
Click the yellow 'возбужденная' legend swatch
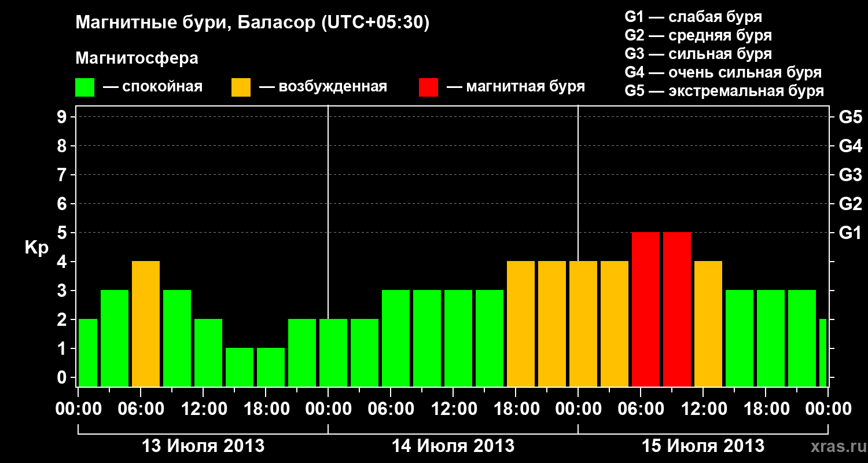(x=241, y=87)
